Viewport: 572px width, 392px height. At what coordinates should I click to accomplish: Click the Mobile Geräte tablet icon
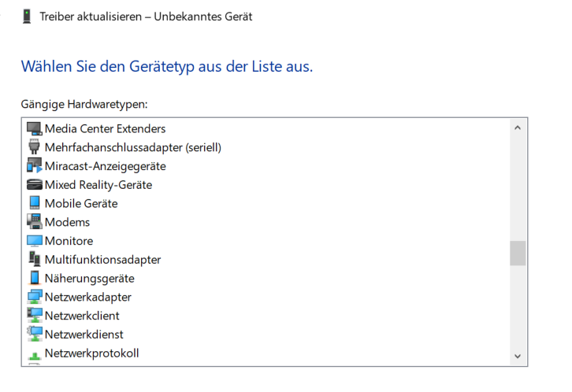[35, 202]
